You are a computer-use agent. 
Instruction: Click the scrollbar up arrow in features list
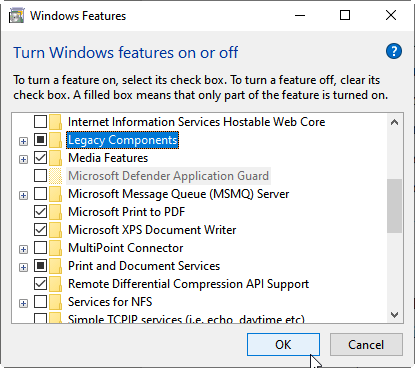(x=395, y=122)
